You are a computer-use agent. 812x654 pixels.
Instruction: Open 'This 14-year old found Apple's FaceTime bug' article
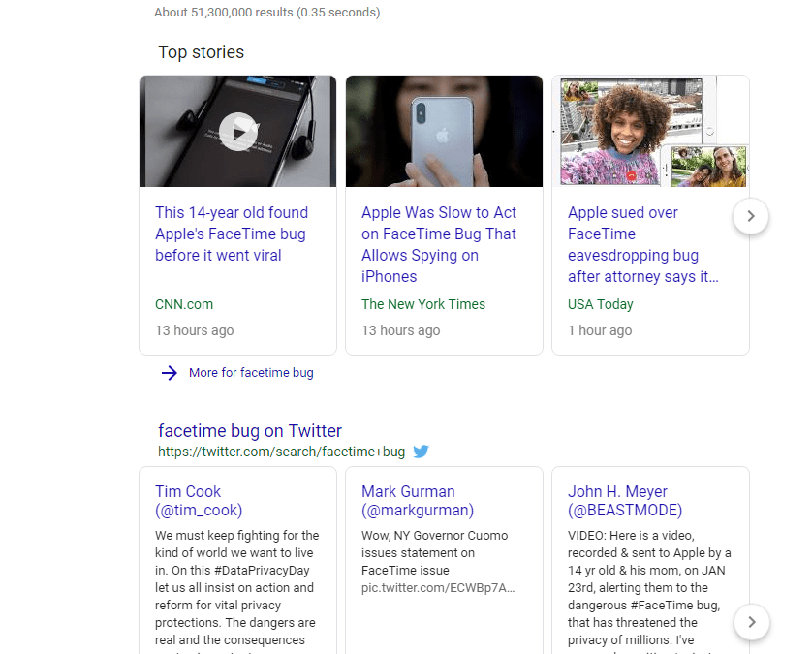pyautogui.click(x=232, y=234)
